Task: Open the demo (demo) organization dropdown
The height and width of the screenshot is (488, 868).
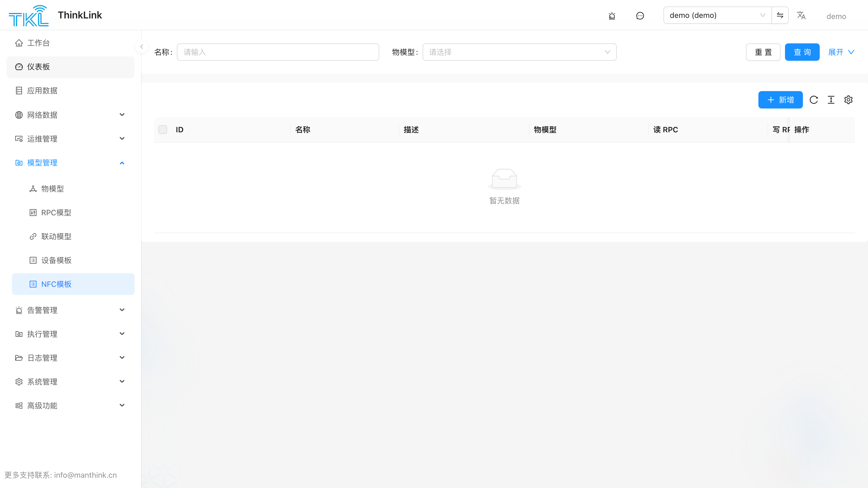Action: pyautogui.click(x=717, y=15)
